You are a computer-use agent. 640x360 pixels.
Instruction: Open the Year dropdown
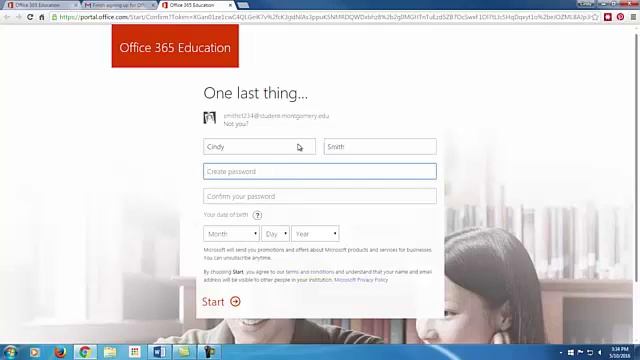(315, 234)
